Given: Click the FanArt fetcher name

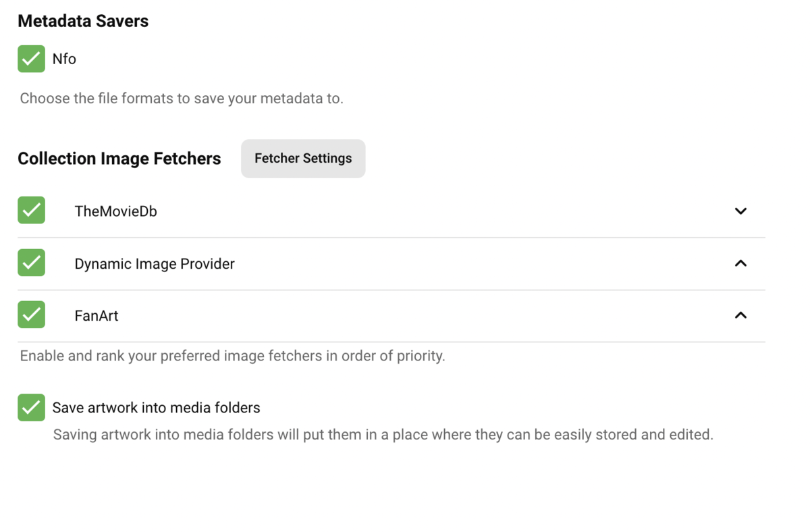Looking at the screenshot, I should tap(97, 316).
